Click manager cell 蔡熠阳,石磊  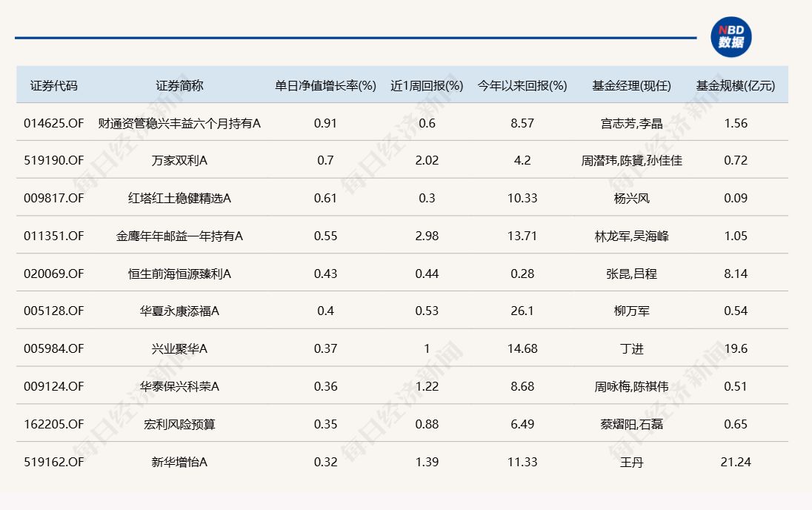click(x=631, y=425)
